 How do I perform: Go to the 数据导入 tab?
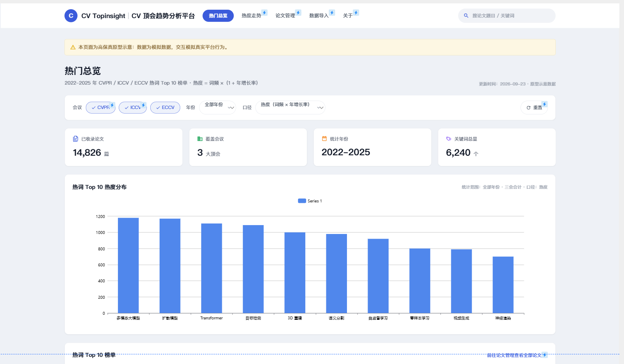point(319,16)
